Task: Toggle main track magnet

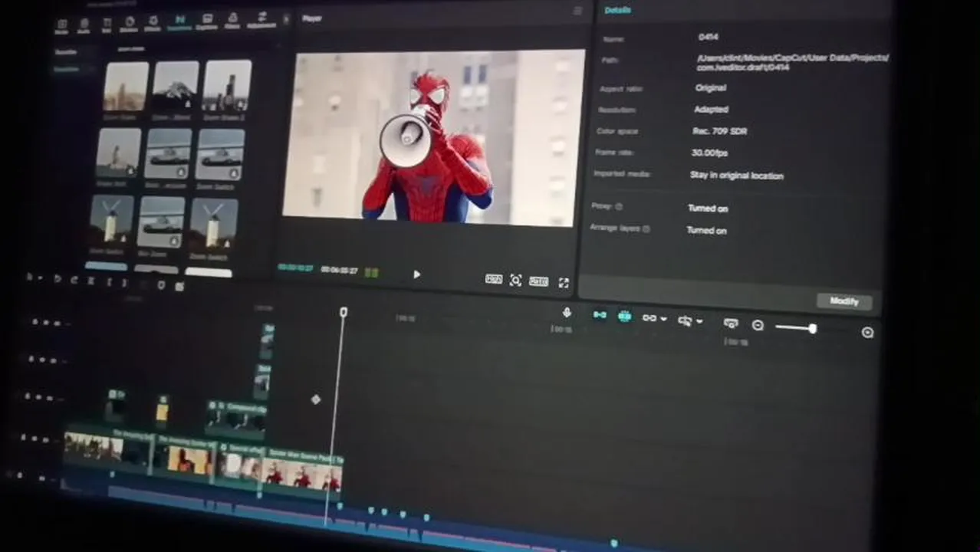Action: pyautogui.click(x=600, y=315)
